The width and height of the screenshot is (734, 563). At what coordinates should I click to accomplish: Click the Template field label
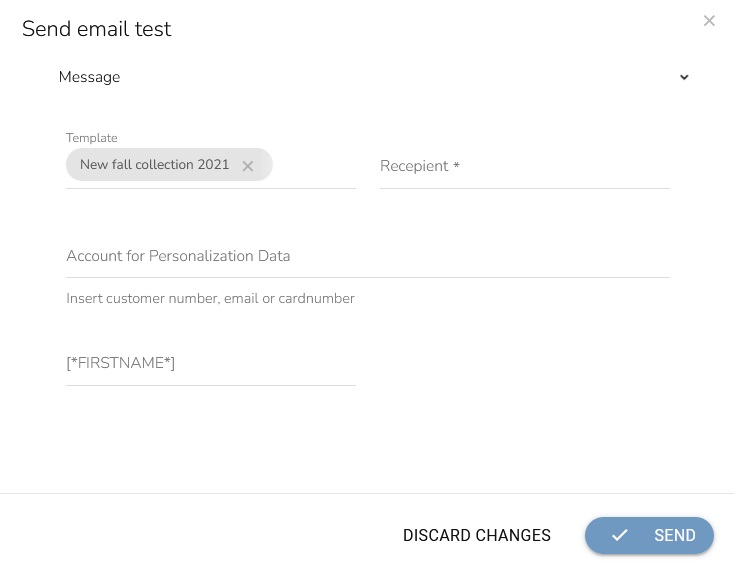(x=92, y=138)
